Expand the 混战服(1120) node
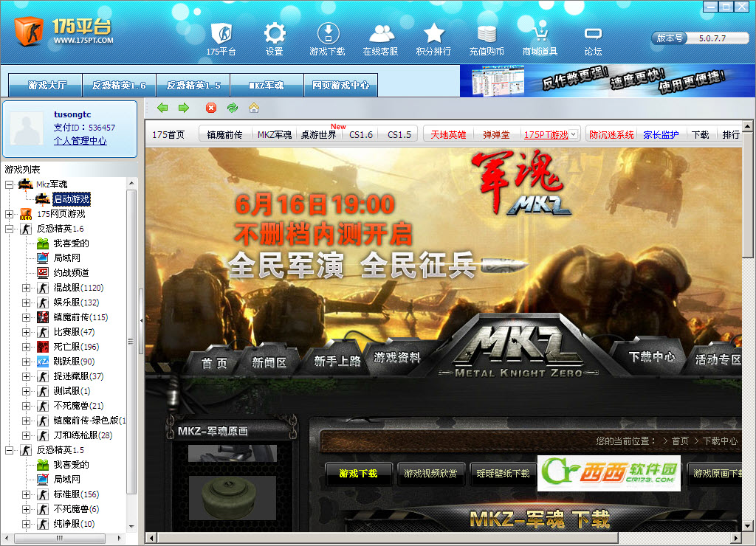Screen dimensions: 756x546 coord(26,288)
